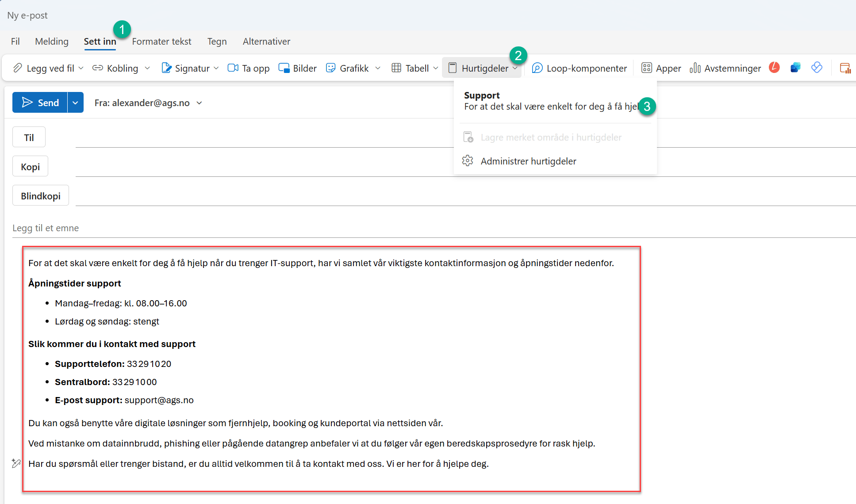Click the blue Viva add-in icon
This screenshot has height=504, width=856.
(x=795, y=68)
